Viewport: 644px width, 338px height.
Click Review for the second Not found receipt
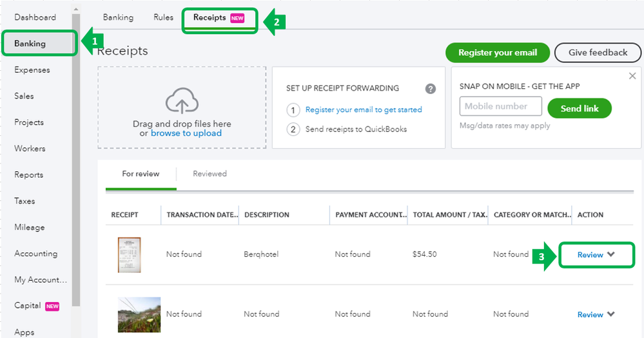(x=590, y=315)
